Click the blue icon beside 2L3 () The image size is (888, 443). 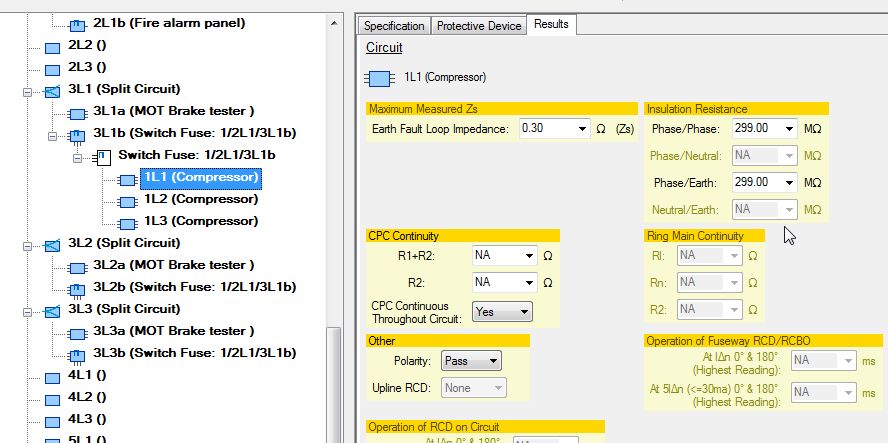(52, 70)
